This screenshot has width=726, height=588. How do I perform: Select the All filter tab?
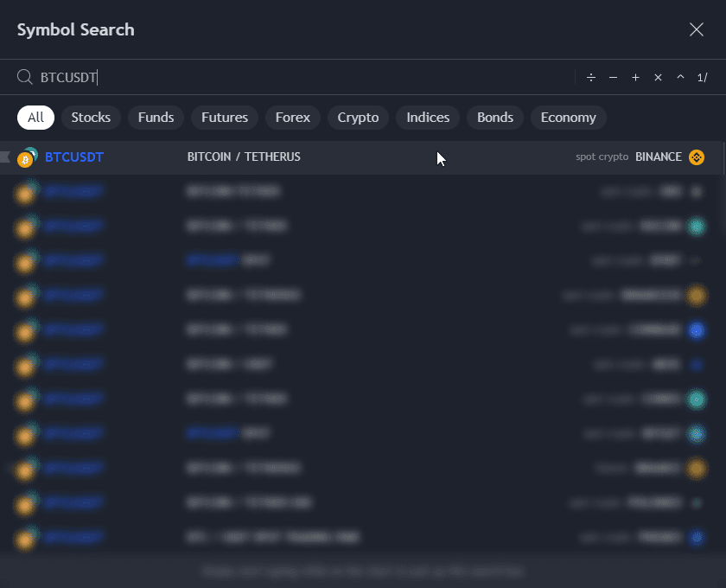pyautogui.click(x=35, y=118)
